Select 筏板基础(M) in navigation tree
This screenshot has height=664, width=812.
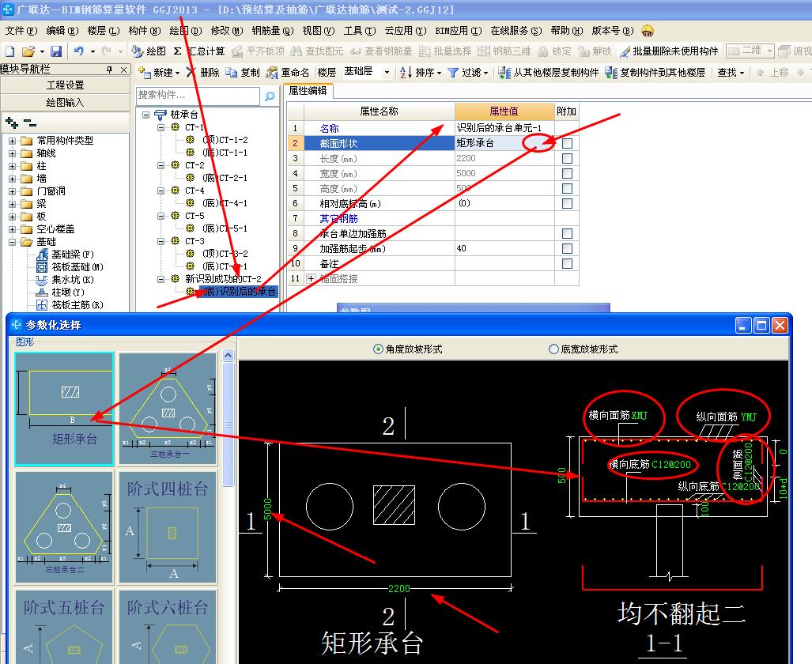click(70, 266)
